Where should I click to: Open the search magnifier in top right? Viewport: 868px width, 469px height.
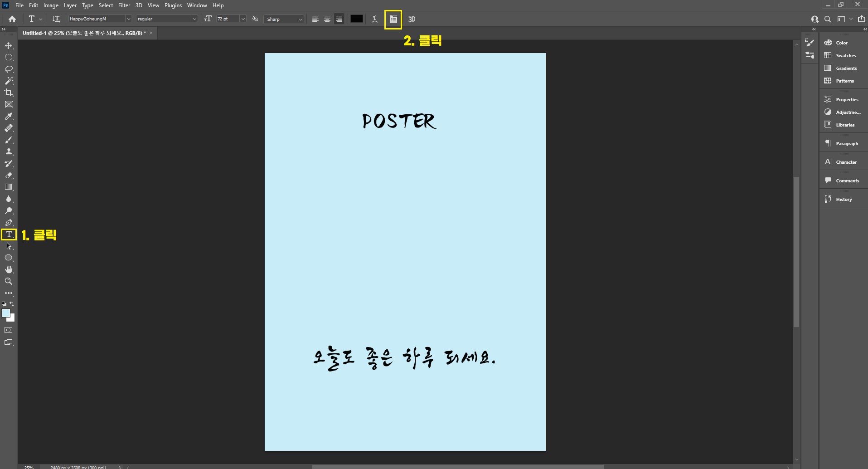[x=828, y=19]
